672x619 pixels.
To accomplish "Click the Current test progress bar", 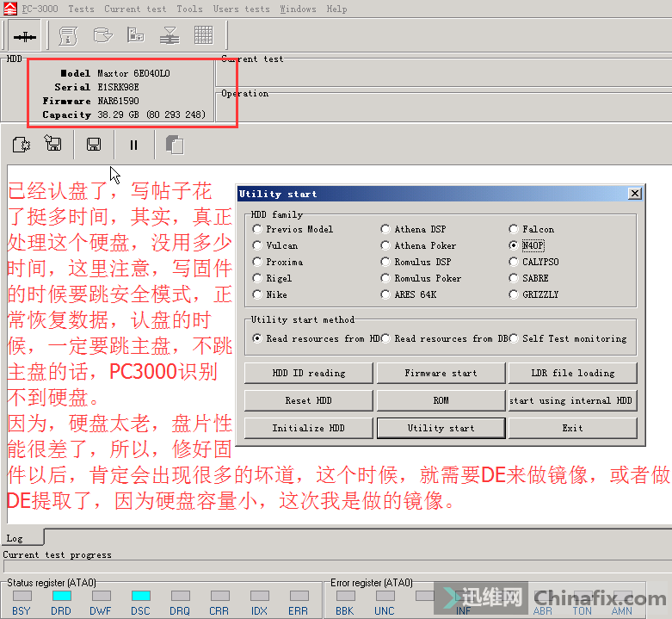I will click(337, 566).
